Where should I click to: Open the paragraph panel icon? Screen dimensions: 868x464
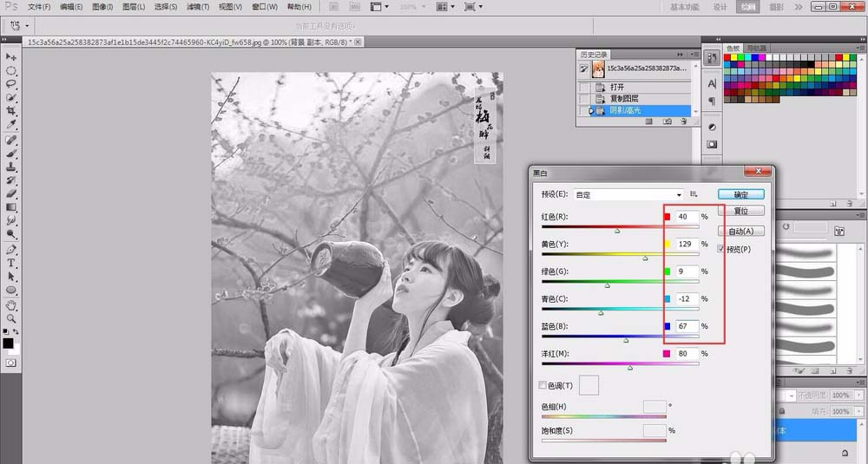pos(712,101)
